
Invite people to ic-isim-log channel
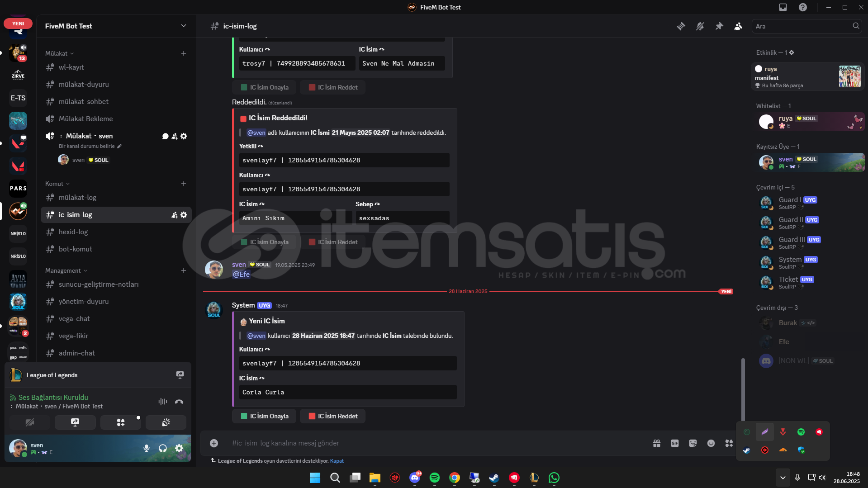175,215
